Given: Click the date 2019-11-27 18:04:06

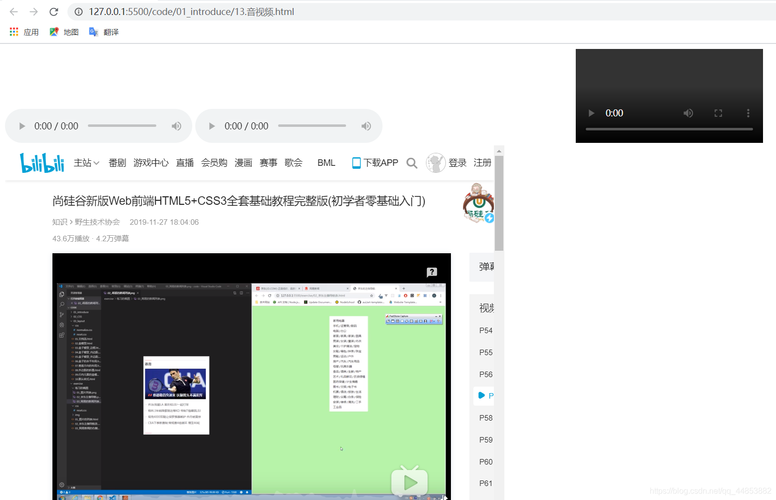Looking at the screenshot, I should pyautogui.click(x=164, y=222).
